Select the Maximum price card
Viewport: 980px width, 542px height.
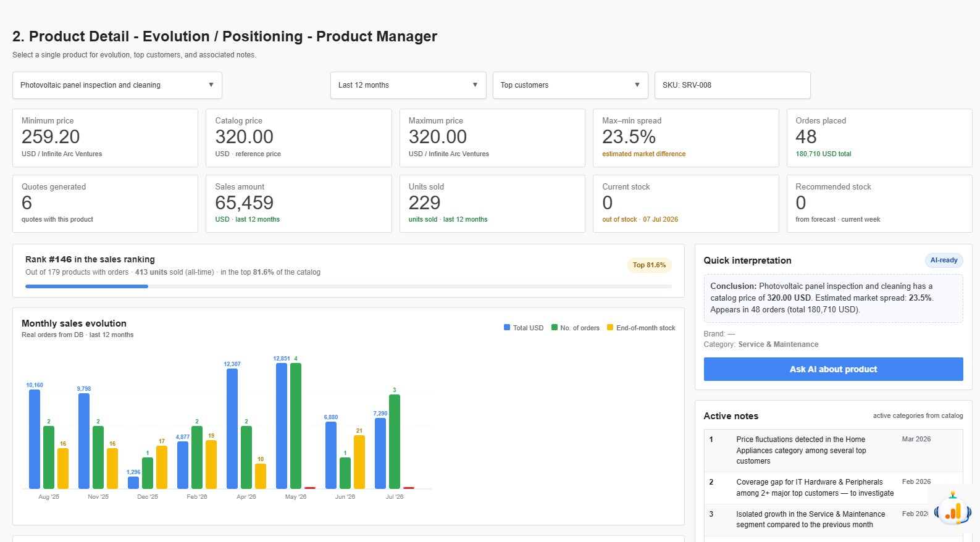click(x=492, y=138)
